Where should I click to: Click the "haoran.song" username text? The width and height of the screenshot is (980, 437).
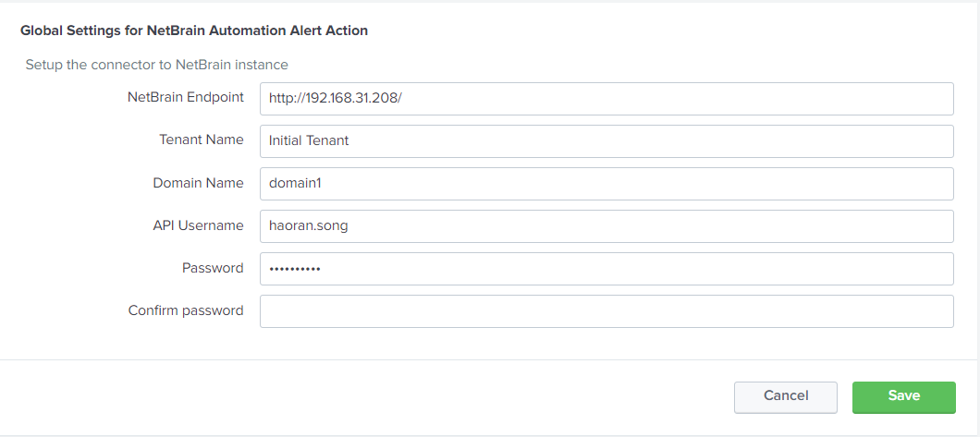pyautogui.click(x=308, y=225)
